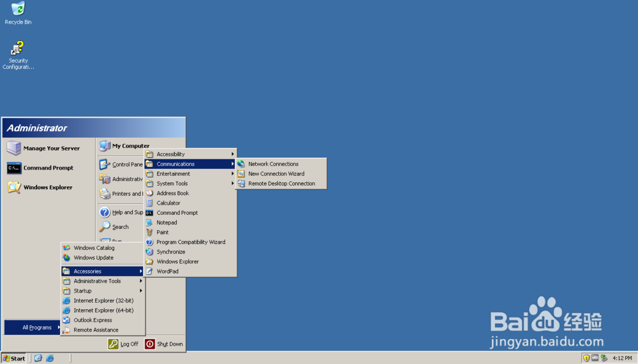Expand the Administrative Tools submenu arrow in All Programs
The height and width of the screenshot is (364, 638).
[x=141, y=281]
